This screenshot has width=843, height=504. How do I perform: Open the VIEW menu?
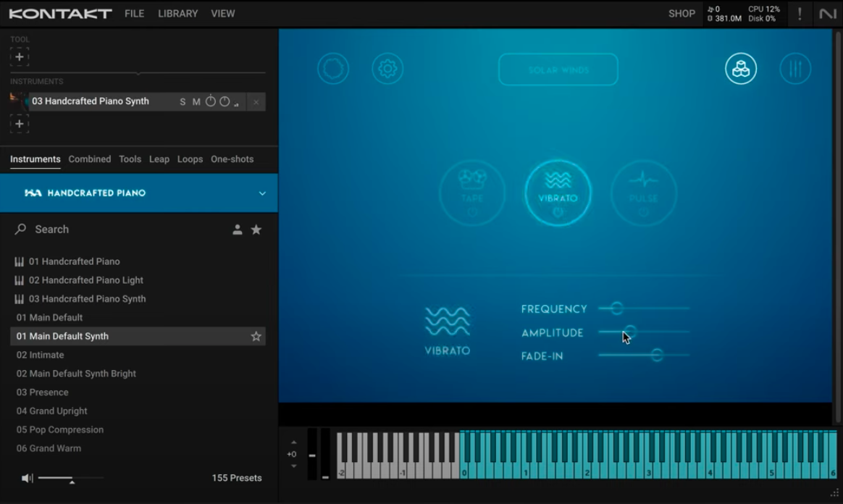tap(222, 14)
